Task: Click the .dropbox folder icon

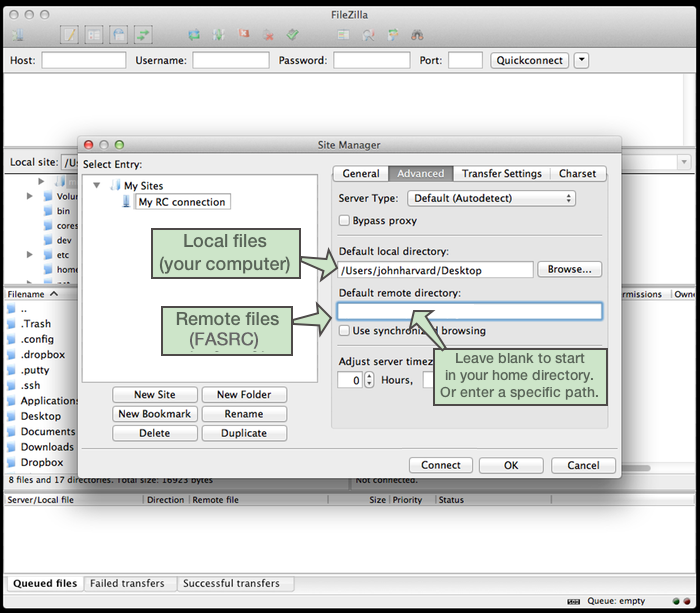Action: pyautogui.click(x=11, y=354)
